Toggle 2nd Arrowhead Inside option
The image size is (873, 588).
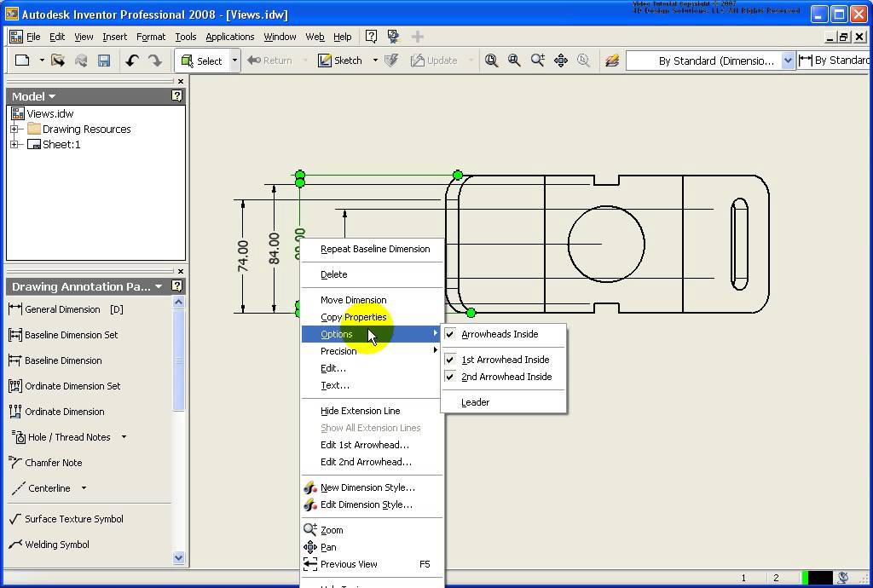point(506,377)
